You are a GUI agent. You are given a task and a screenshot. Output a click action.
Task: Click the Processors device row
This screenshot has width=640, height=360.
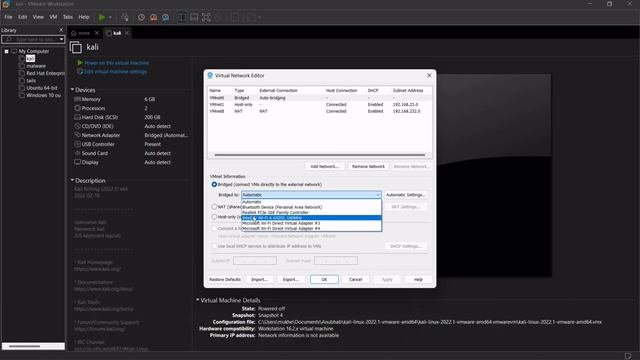click(131, 108)
